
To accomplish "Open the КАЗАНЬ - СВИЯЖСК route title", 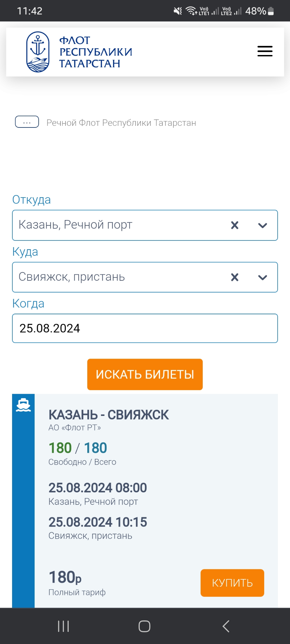I will [x=109, y=415].
